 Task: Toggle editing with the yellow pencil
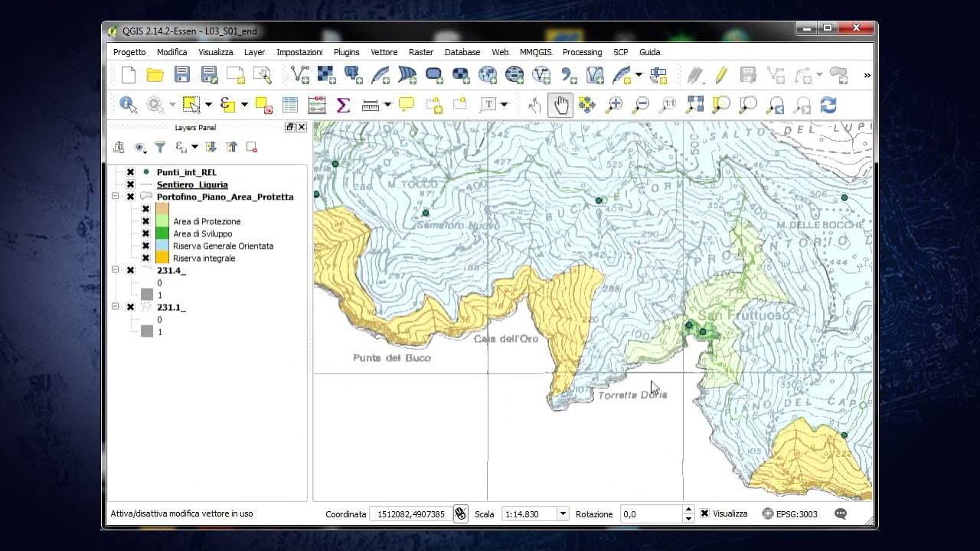click(721, 75)
